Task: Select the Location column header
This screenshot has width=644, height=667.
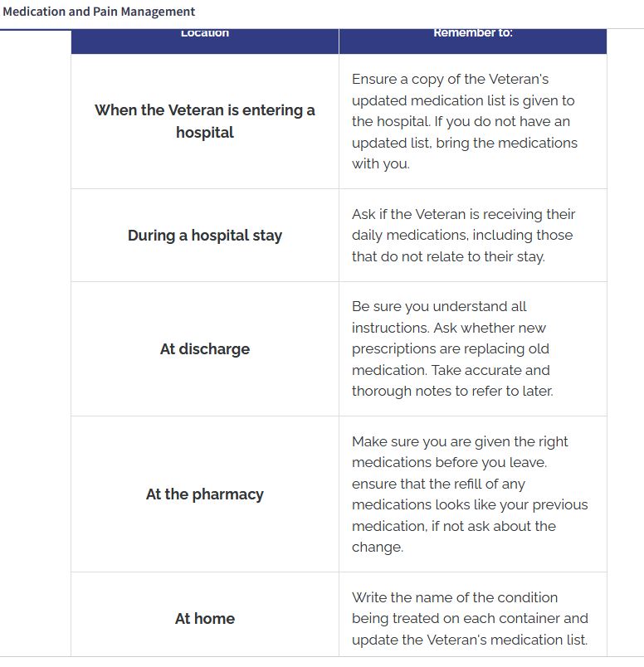Action: coord(204,33)
